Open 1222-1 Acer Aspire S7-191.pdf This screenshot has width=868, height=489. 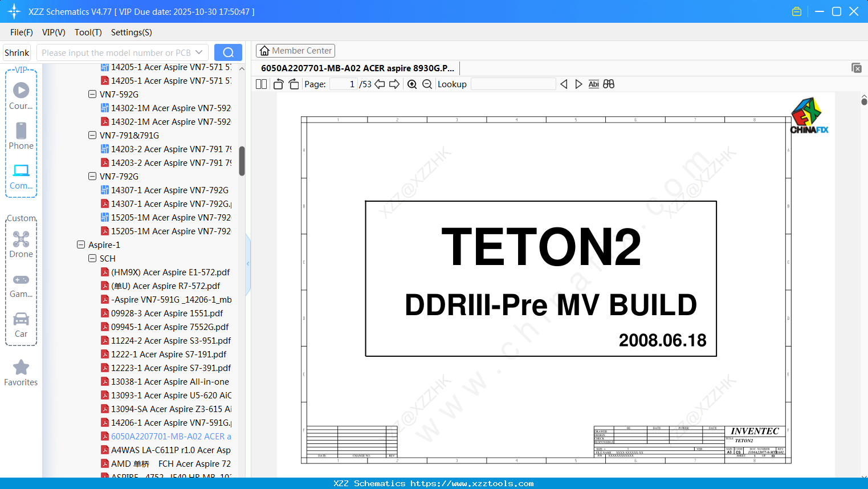164,354
